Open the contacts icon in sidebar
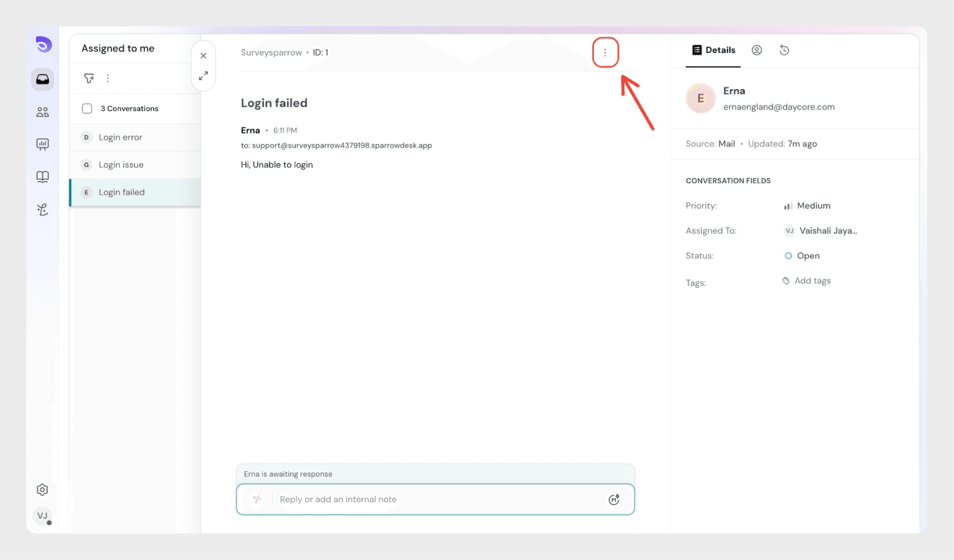The height and width of the screenshot is (560, 954). coord(42,112)
